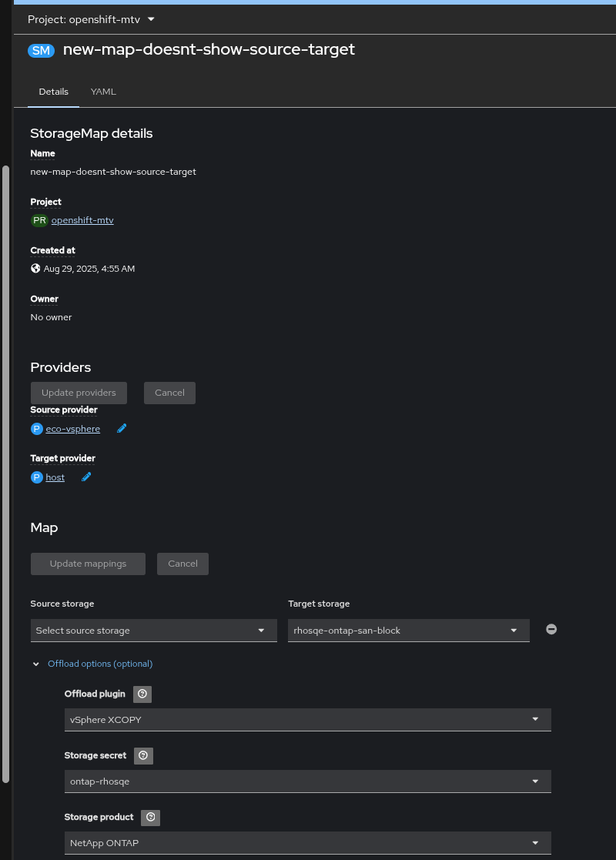
Task: Edit source provider with pencil icon
Action: click(122, 429)
